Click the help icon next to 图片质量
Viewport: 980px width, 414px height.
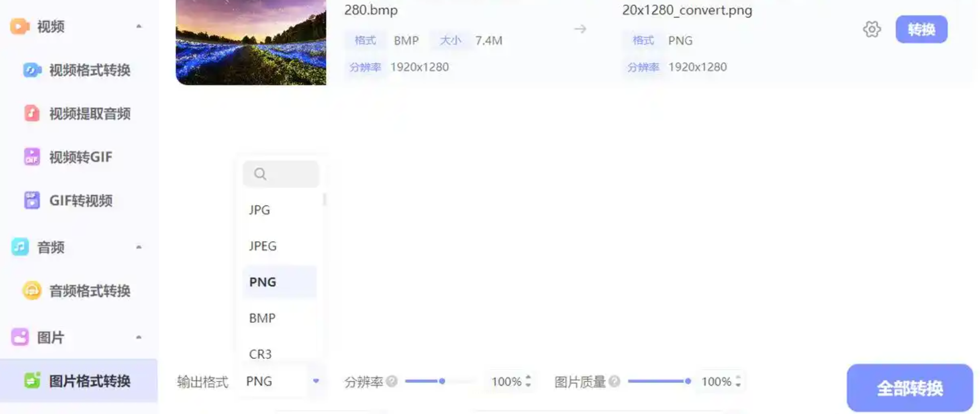pos(614,381)
